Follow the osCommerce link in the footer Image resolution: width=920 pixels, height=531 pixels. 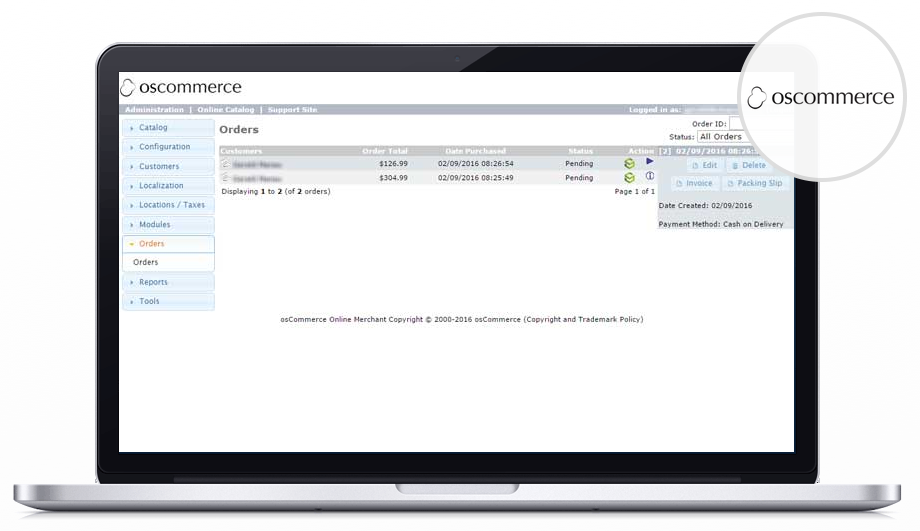(x=497, y=320)
